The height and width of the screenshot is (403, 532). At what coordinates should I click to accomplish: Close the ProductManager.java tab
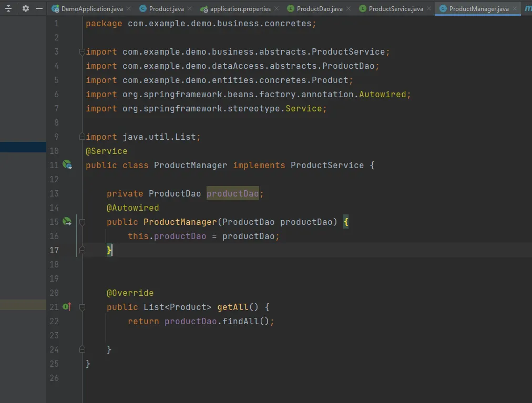[x=515, y=8]
